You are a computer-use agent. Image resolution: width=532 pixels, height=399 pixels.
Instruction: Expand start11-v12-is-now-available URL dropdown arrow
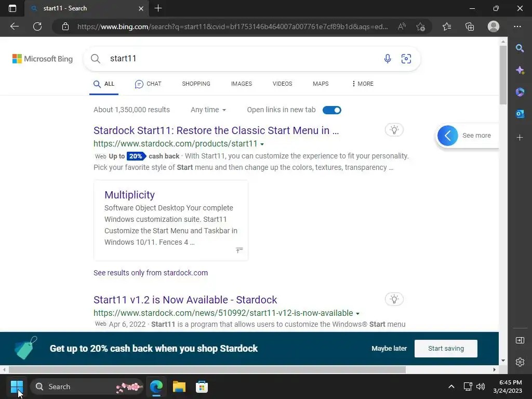click(x=357, y=313)
